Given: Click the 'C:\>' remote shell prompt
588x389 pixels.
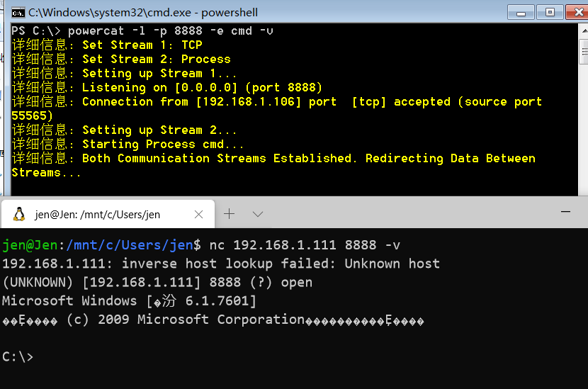Looking at the screenshot, I should [x=18, y=356].
